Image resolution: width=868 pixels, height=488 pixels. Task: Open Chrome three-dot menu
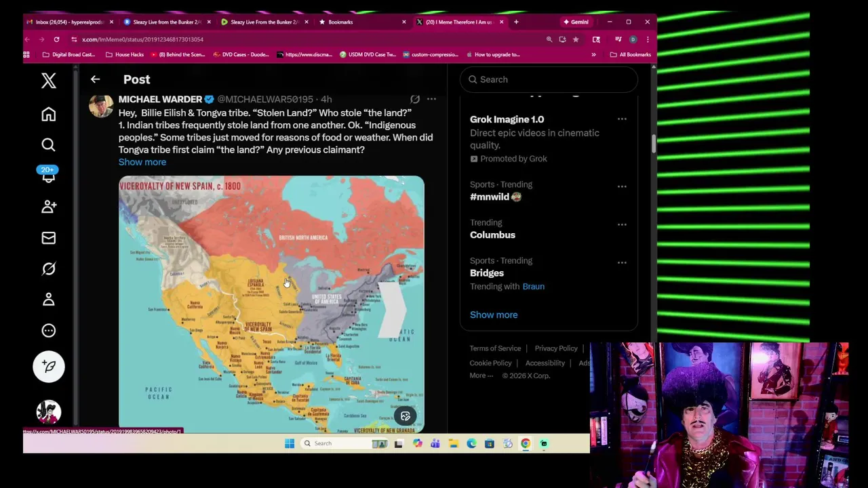click(x=648, y=39)
